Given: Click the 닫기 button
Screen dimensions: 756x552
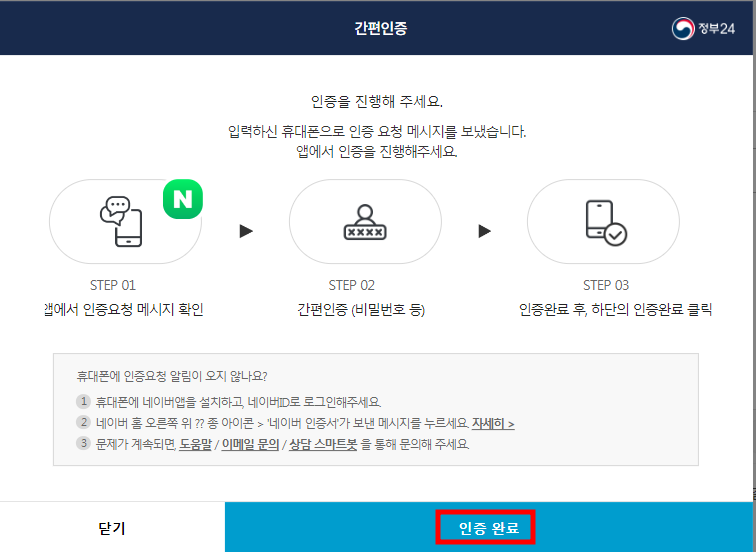Looking at the screenshot, I should pos(112,527).
